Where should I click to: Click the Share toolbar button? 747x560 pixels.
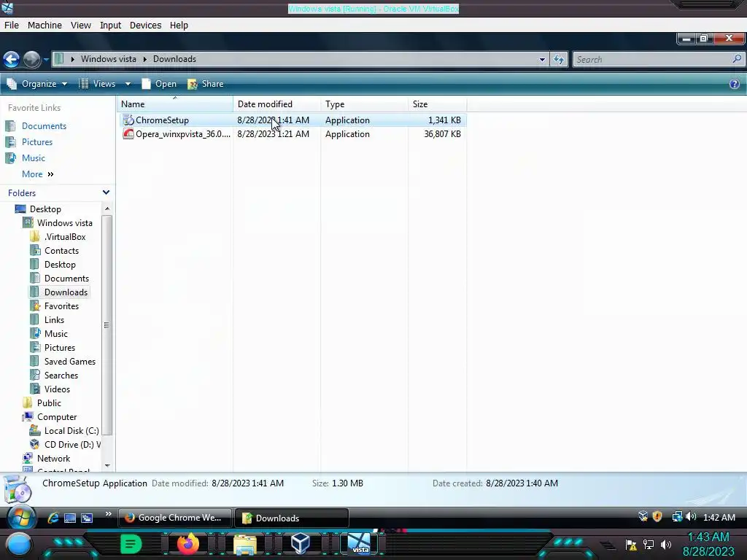(x=205, y=84)
